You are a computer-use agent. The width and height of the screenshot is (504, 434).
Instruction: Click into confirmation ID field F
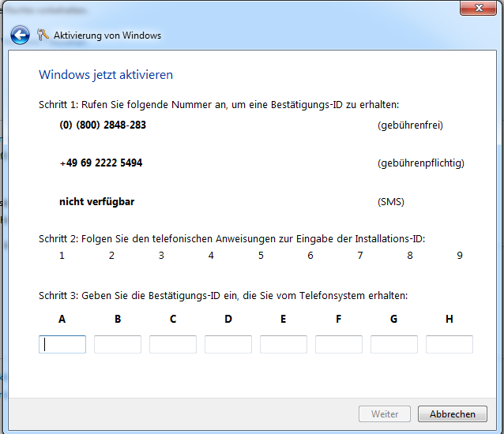click(339, 345)
